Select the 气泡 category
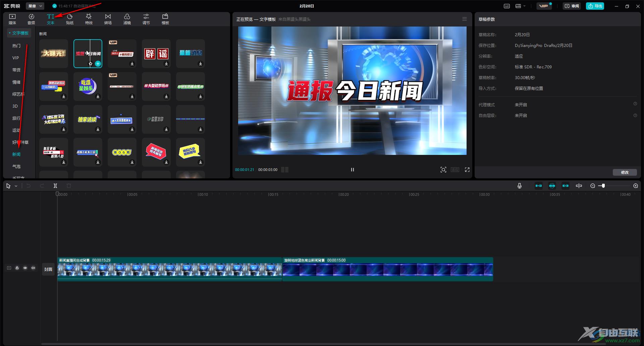The height and width of the screenshot is (346, 644). tap(16, 166)
